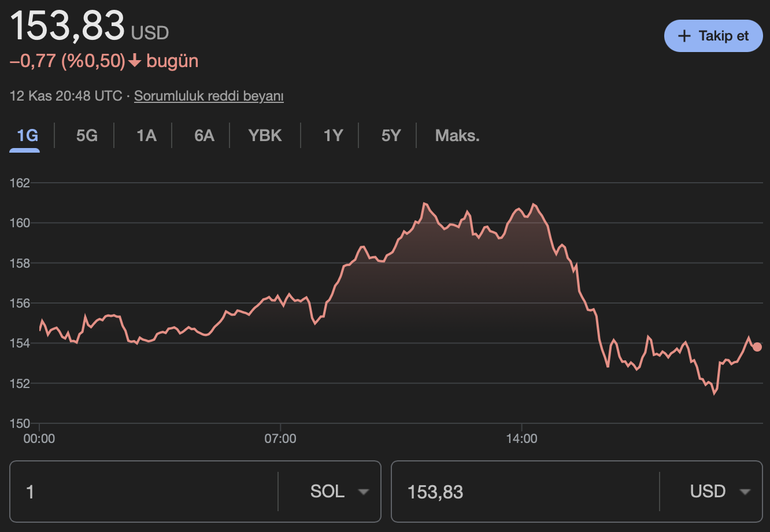This screenshot has width=770, height=532.
Task: Switch to the 1Y chart tab
Action: (333, 135)
